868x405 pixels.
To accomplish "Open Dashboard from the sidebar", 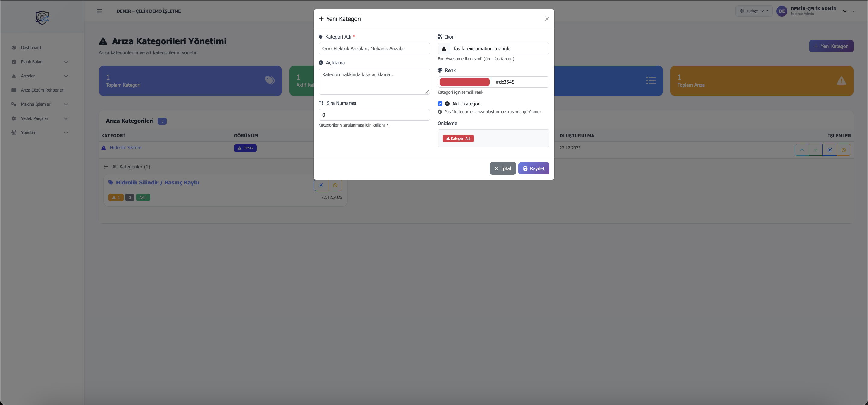I will tap(31, 48).
